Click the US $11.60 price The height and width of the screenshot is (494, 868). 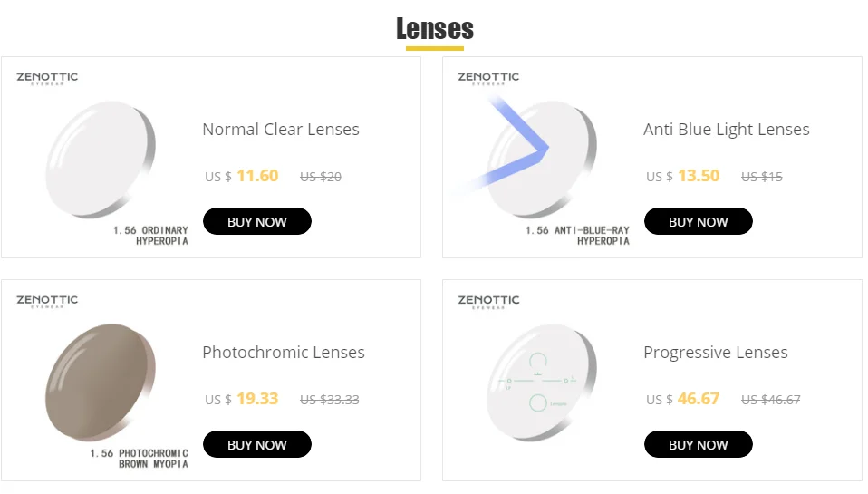[x=241, y=176]
